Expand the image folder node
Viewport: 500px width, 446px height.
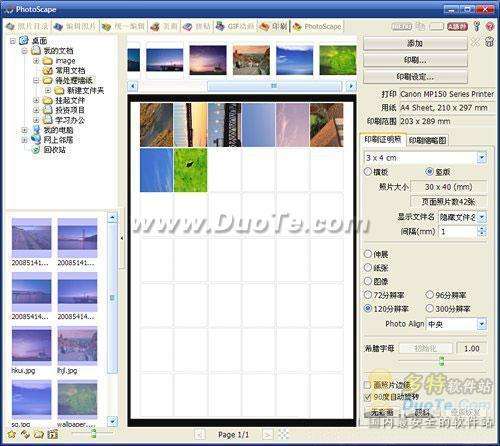[36, 61]
